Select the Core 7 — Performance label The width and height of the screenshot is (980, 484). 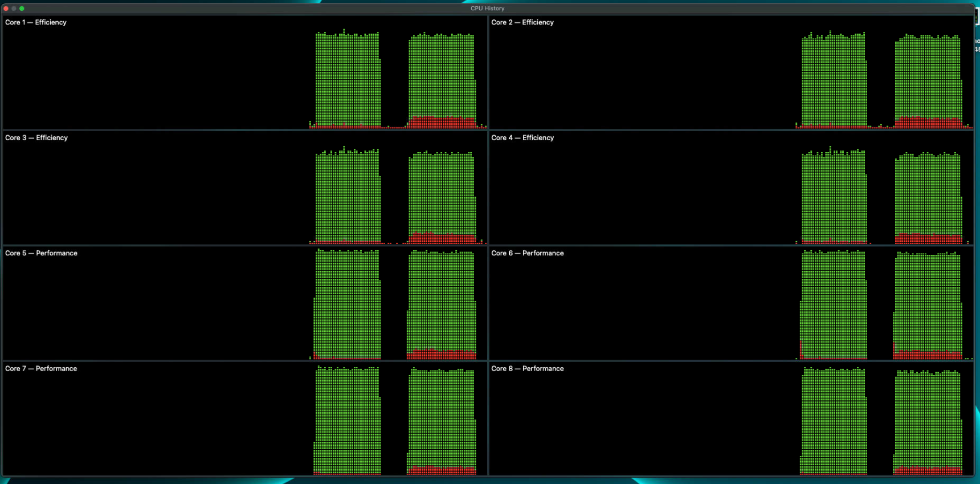click(x=41, y=369)
